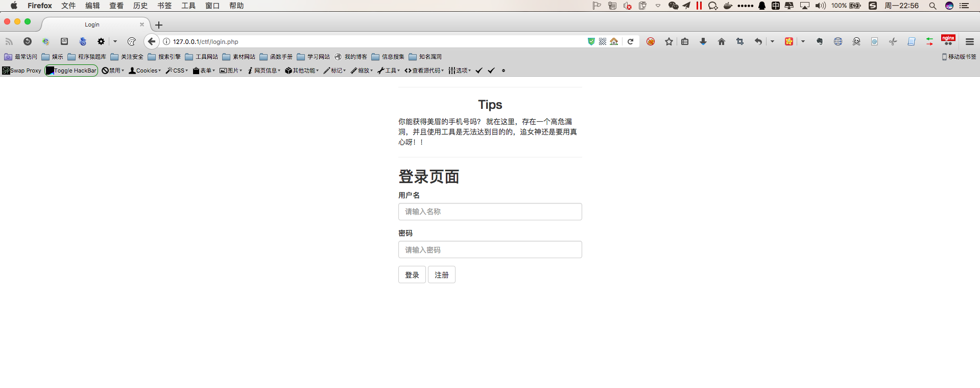Open the 信息搜集 bookmark folder
Viewport: 980px width, 388px height.
pos(388,57)
